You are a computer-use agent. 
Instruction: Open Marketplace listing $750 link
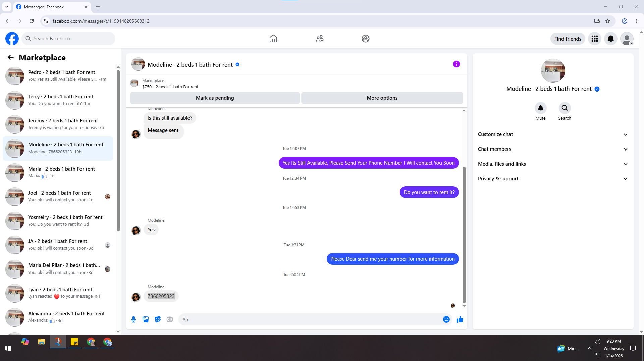(170, 87)
